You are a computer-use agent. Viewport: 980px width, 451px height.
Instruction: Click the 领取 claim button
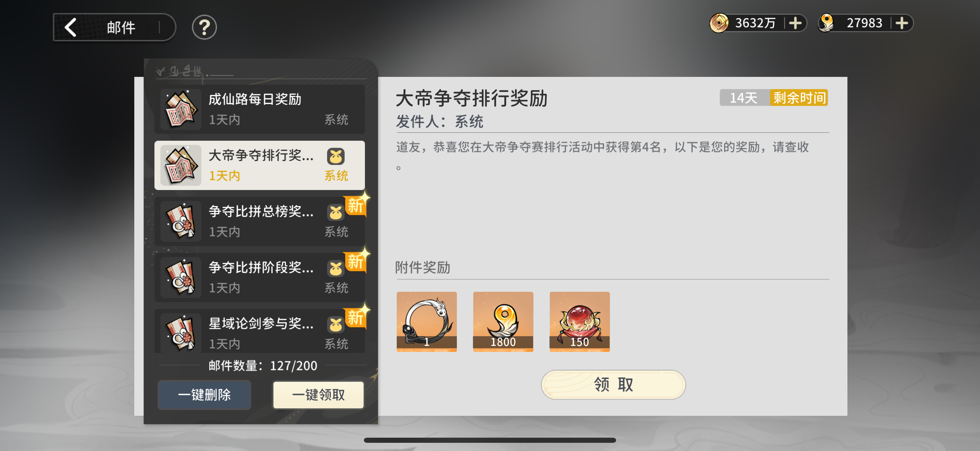pyautogui.click(x=613, y=384)
